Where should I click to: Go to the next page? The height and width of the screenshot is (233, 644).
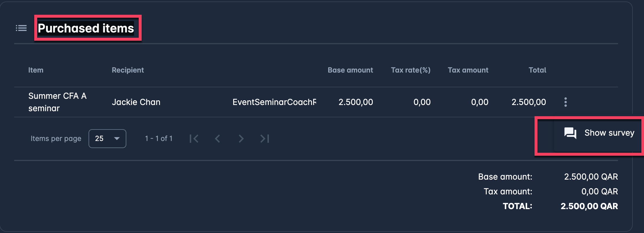click(241, 139)
